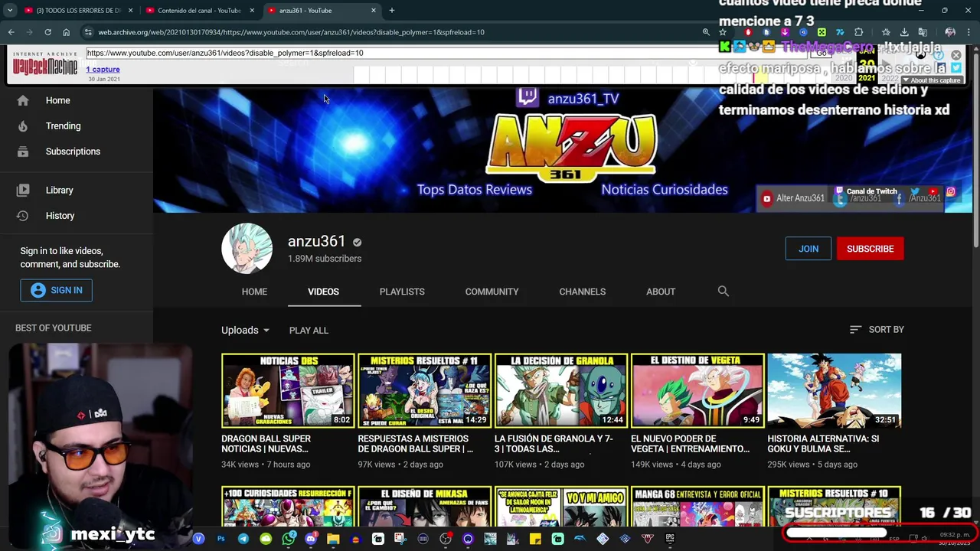Click the Wayback Machine logo
This screenshot has height=551, width=980.
(45, 64)
